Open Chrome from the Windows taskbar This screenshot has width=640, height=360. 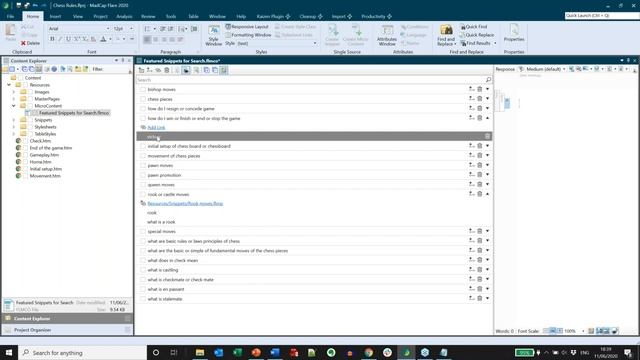tap(369, 352)
